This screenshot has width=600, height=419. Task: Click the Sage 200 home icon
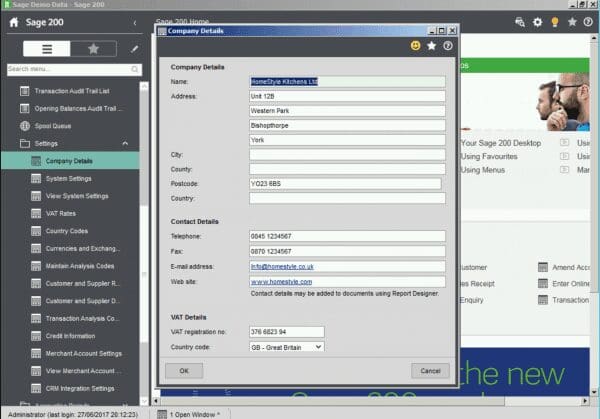pyautogui.click(x=14, y=22)
